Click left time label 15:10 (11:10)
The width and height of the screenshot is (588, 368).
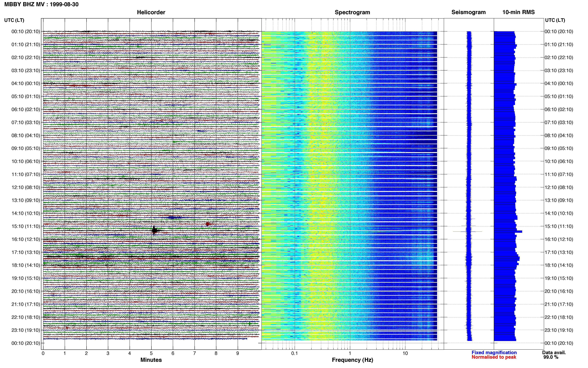[x=26, y=226]
